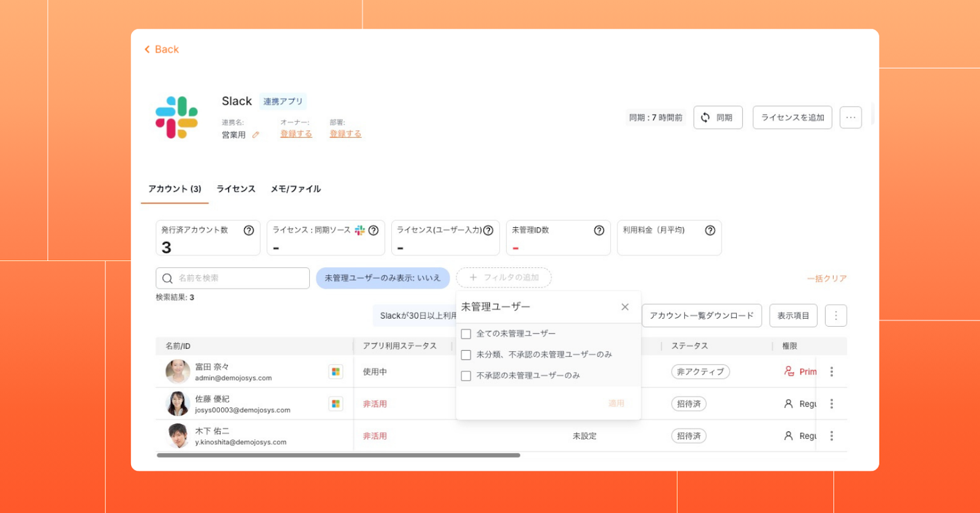
Task: Click the 使用中 status in 富田 奈々 row
Action: click(375, 372)
